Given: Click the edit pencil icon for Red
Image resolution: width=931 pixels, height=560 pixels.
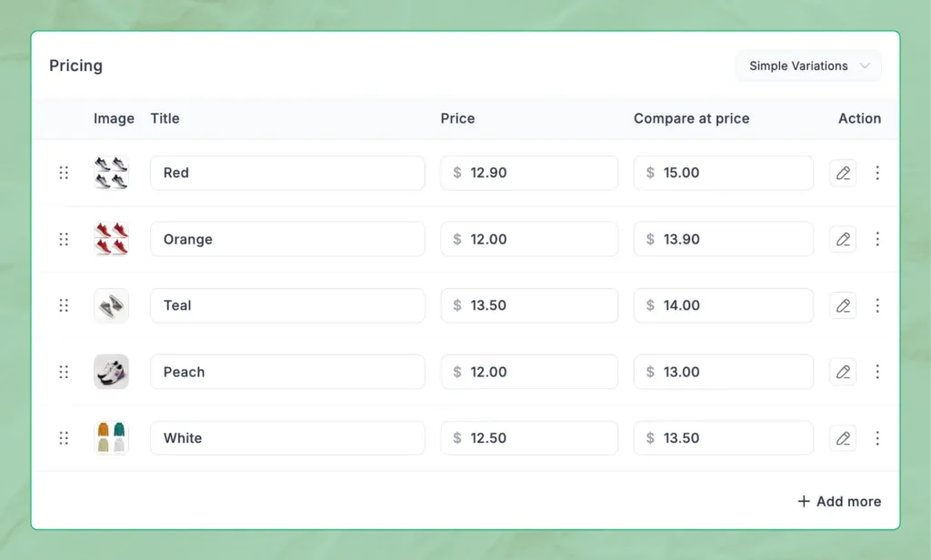Looking at the screenshot, I should click(x=843, y=173).
